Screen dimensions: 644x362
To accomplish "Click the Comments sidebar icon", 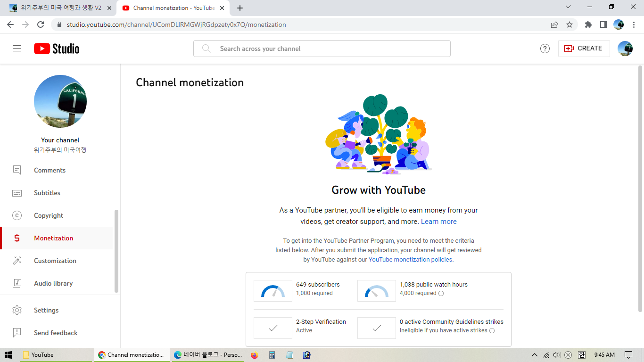I will click(17, 170).
